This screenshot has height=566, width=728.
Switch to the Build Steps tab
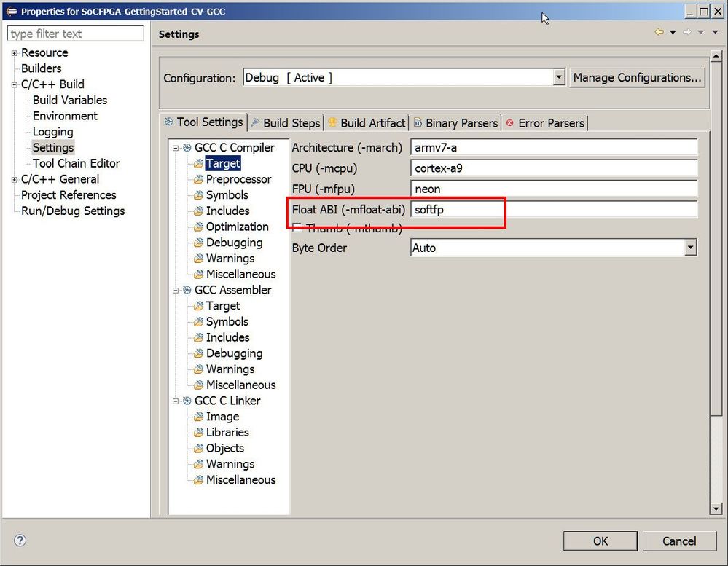(x=286, y=123)
